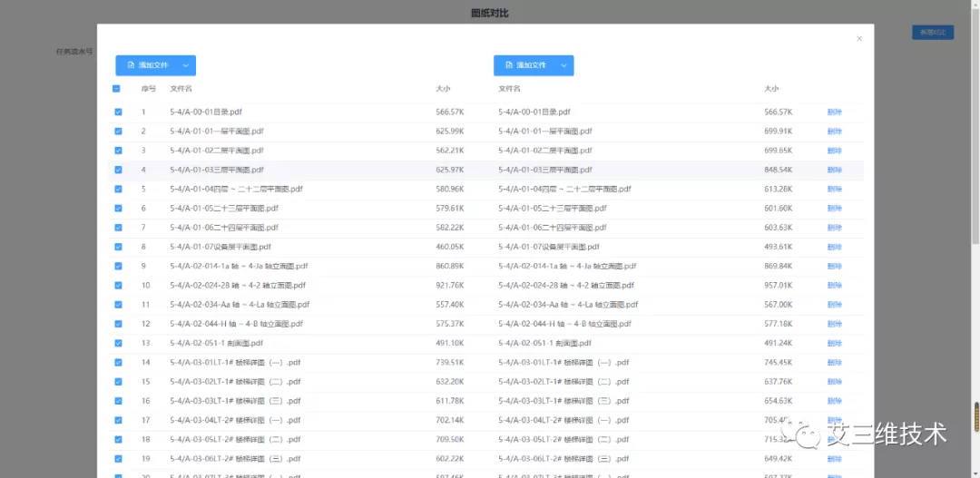Click 删除 link for row with 745.45K
This screenshot has width=980, height=478.
tap(835, 363)
